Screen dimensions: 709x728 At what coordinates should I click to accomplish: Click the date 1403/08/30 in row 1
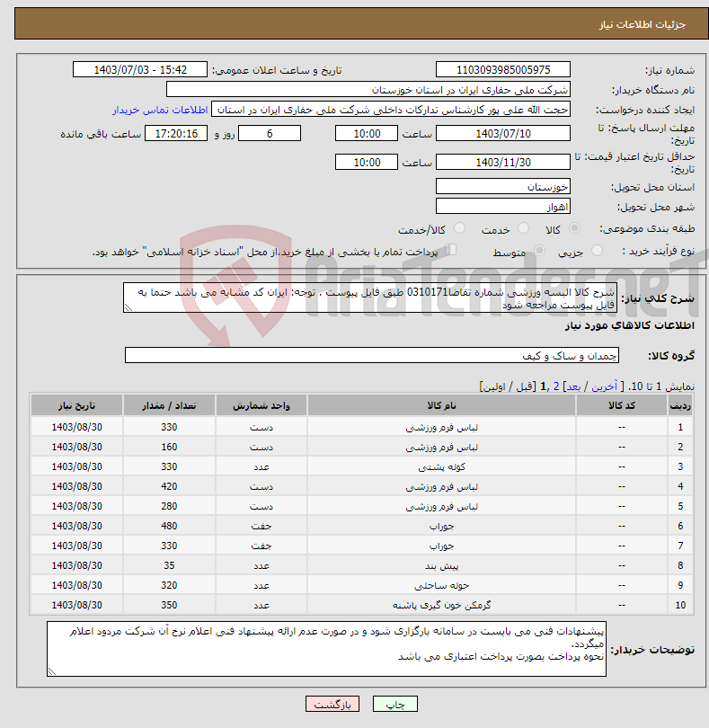click(76, 427)
